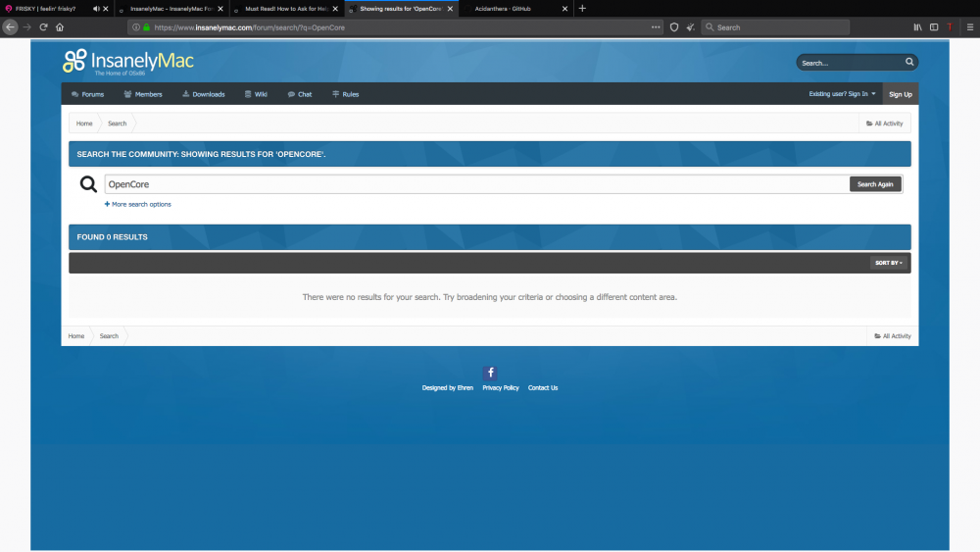Open bottom All Activity link

coord(893,336)
